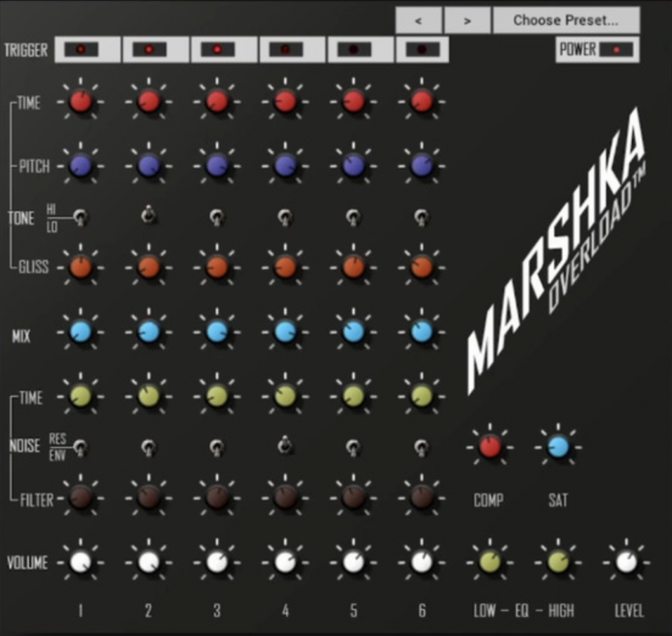The image size is (672, 636).
Task: Click the brown FILTER knob on channel 2
Action: point(148,497)
